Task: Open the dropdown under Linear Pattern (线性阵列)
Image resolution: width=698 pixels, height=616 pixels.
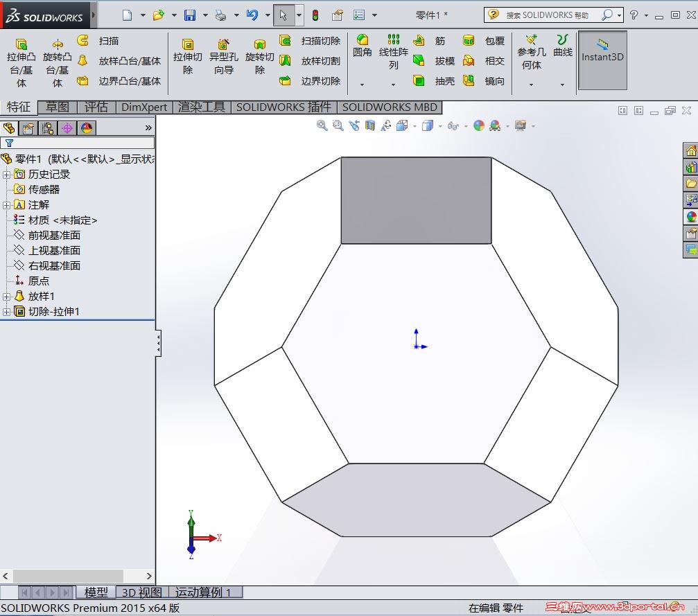Action: (x=393, y=84)
